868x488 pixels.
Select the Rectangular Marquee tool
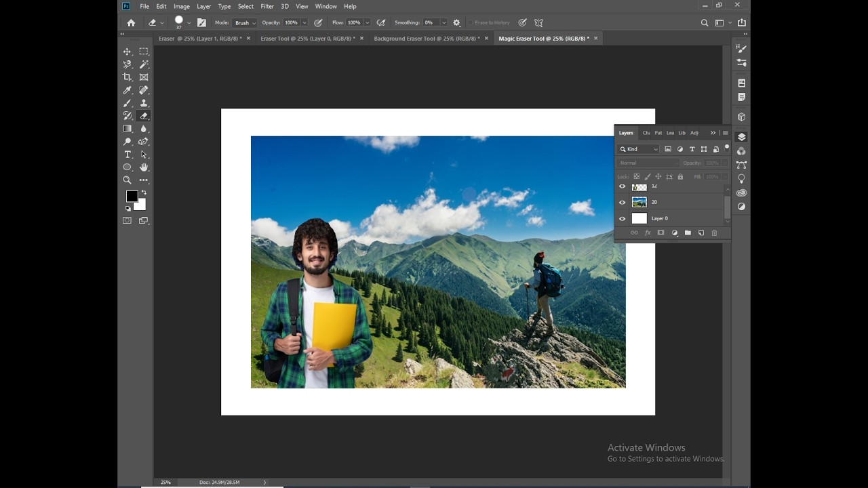click(x=144, y=52)
